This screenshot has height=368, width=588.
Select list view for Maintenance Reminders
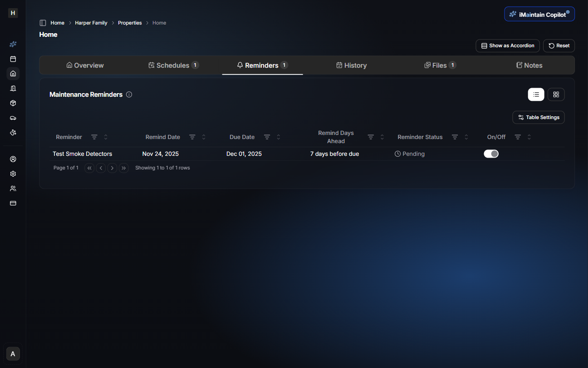[x=536, y=94]
